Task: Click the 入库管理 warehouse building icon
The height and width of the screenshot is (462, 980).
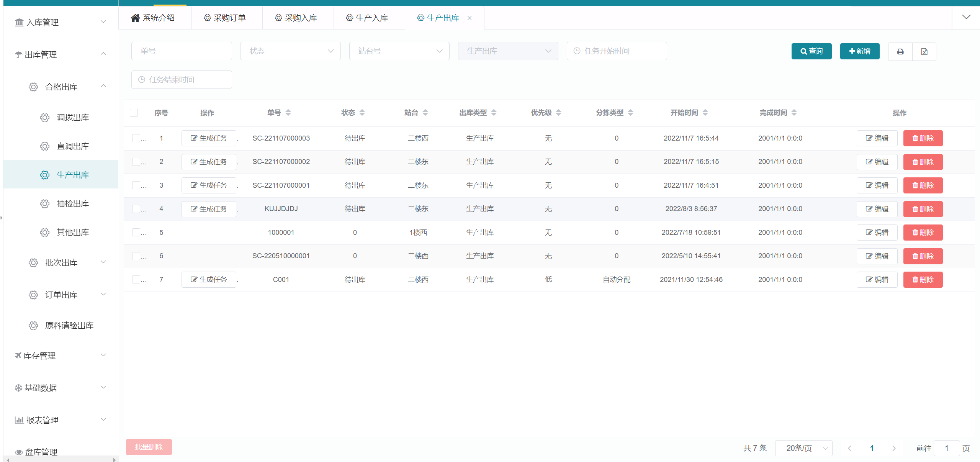Action: (x=19, y=23)
